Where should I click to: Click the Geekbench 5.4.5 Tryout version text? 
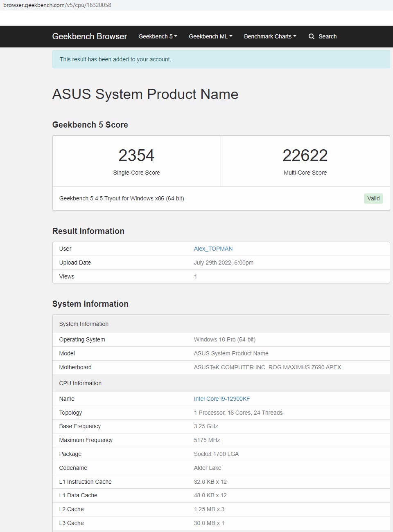122,198
